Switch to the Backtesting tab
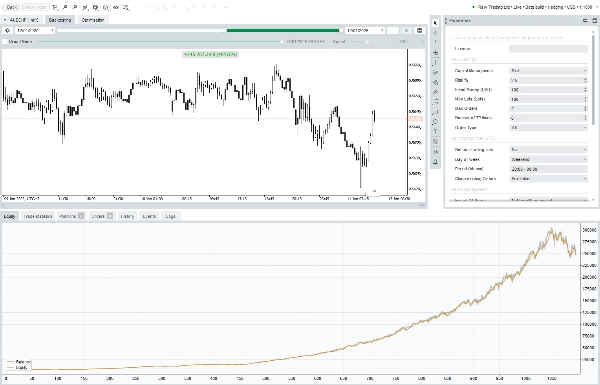 pyautogui.click(x=60, y=20)
